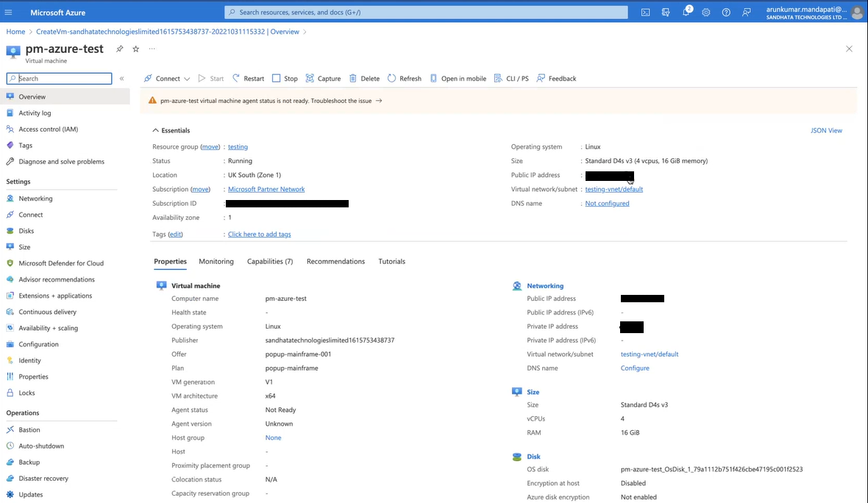Open the account menu for arunkumar.mandapati
Viewport: 868px width, 503px height.
coord(814,13)
